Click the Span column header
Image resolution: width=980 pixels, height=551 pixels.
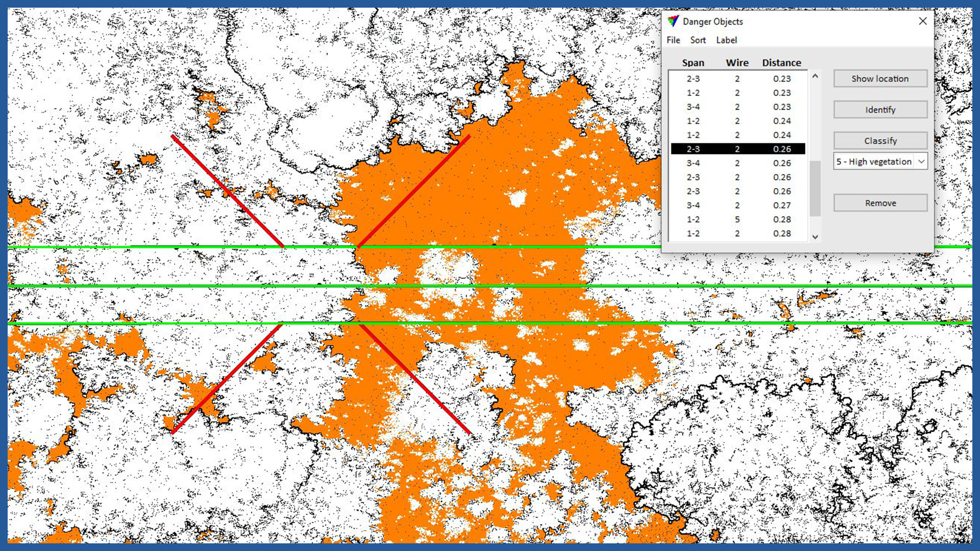(693, 63)
